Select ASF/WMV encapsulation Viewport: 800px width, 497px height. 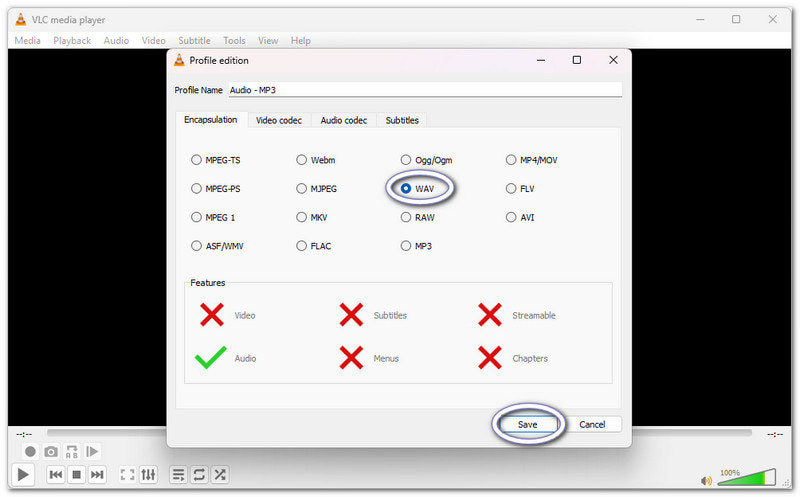pyautogui.click(x=217, y=245)
